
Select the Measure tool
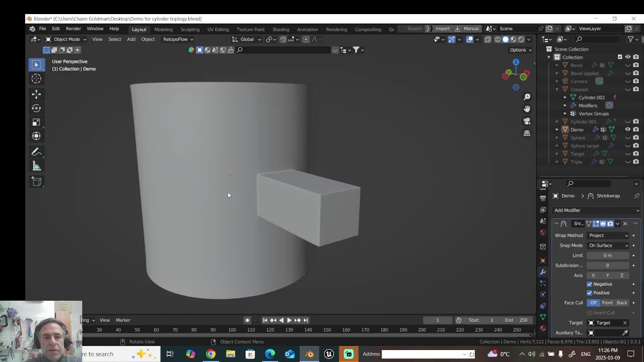pos(36,166)
